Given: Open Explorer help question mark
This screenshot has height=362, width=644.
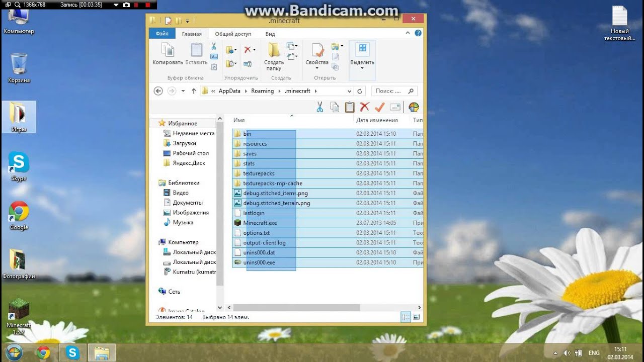Looking at the screenshot, I should [418, 33].
